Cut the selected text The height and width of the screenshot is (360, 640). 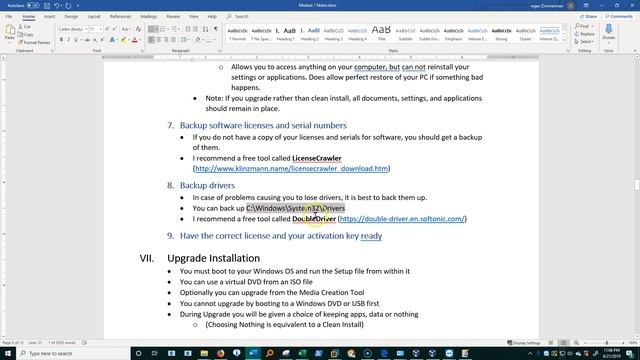[24, 27]
